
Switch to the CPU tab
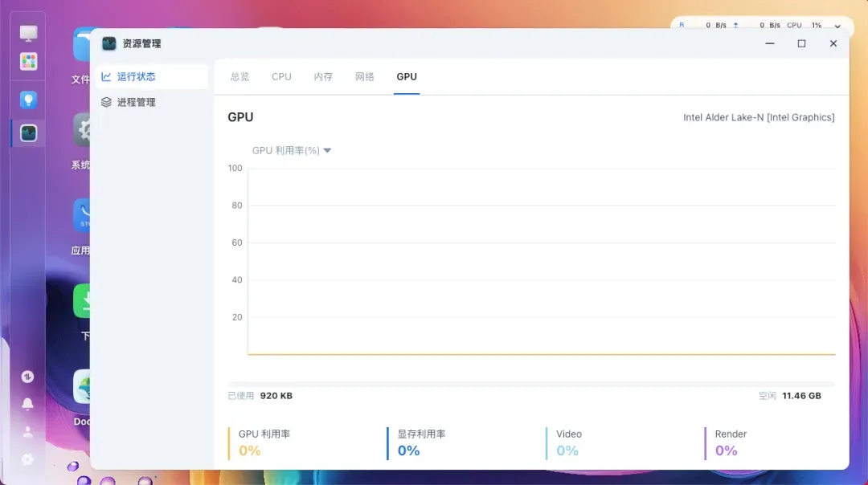point(281,77)
